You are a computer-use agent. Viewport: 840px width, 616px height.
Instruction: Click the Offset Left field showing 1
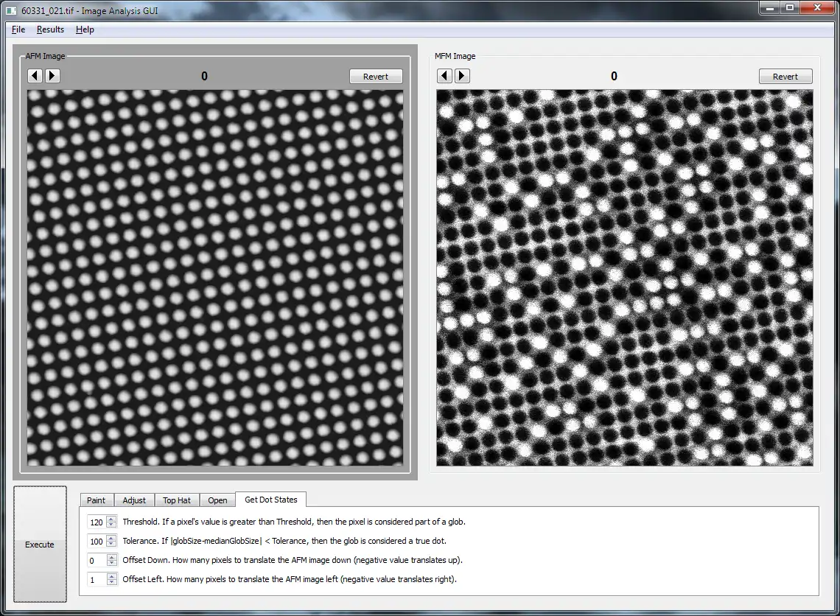(97, 580)
